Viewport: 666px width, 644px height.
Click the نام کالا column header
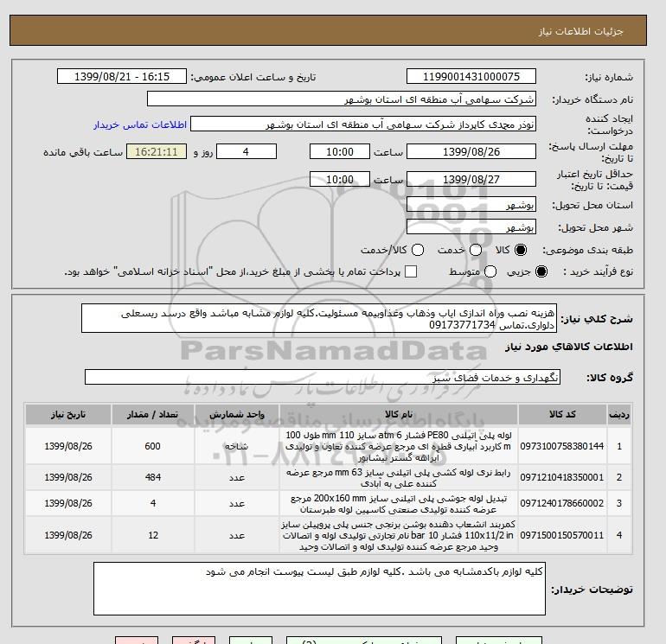(399, 414)
